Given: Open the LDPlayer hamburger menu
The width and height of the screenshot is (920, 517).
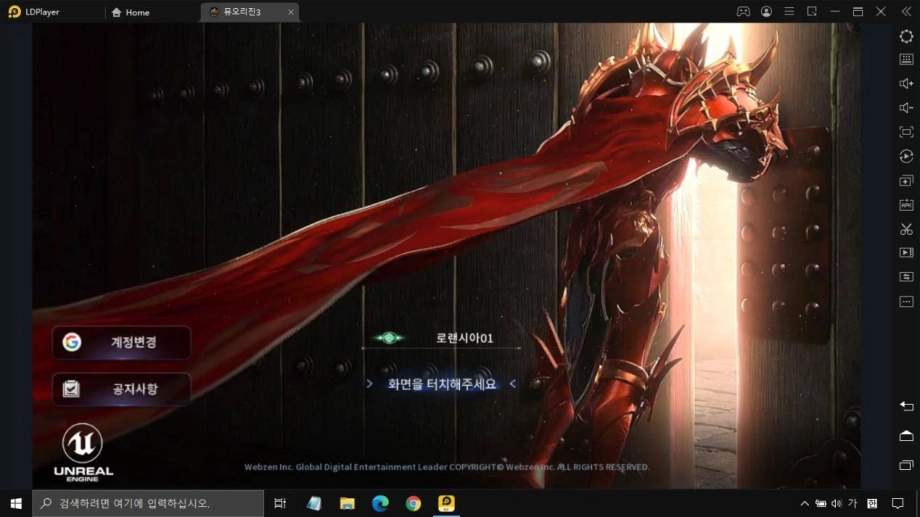Looking at the screenshot, I should pyautogui.click(x=789, y=12).
